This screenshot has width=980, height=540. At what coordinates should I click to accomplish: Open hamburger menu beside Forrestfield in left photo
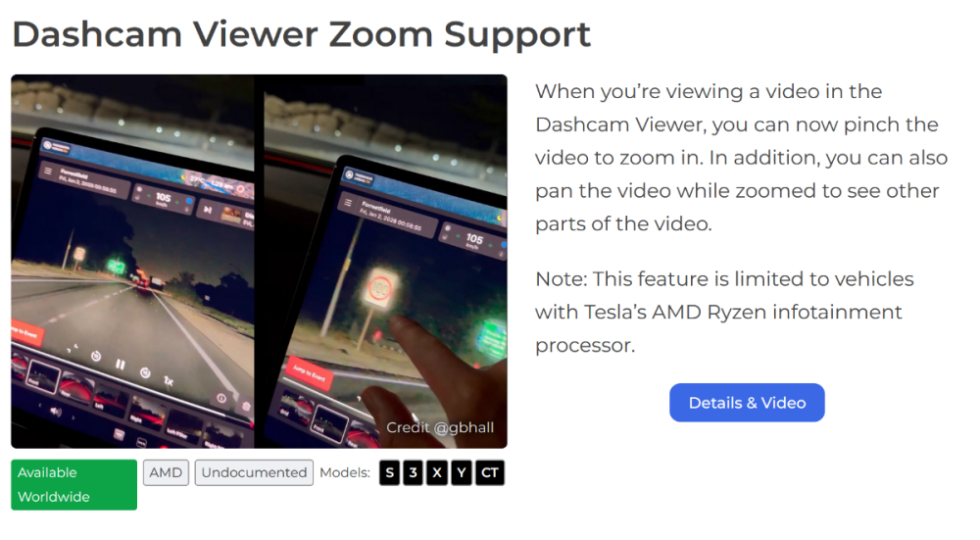(47, 170)
